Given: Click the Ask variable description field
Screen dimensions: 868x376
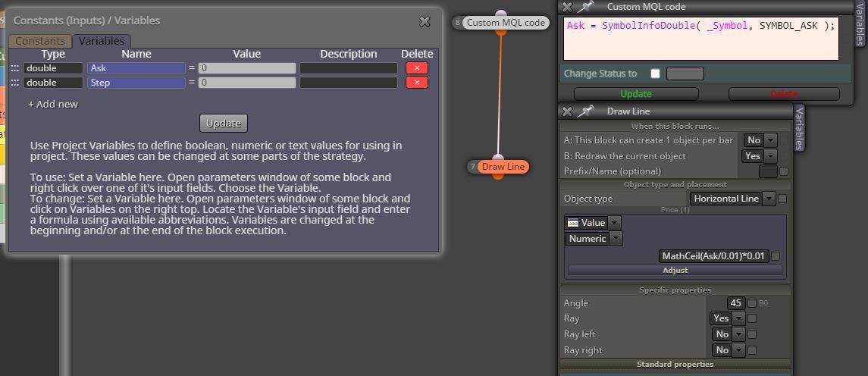Looking at the screenshot, I should [349, 68].
